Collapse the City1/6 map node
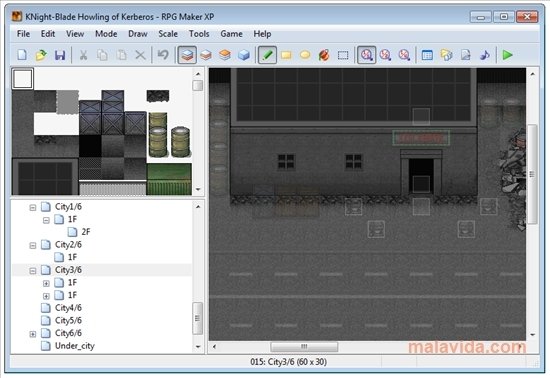 (x=33, y=208)
